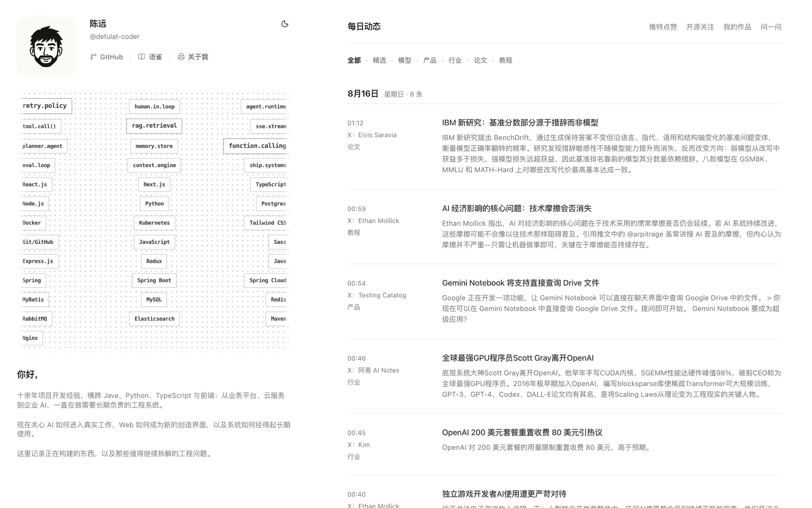Screen dimensions: 812x508
Task: Click the 01:12 timestamp
Action: click(355, 123)
